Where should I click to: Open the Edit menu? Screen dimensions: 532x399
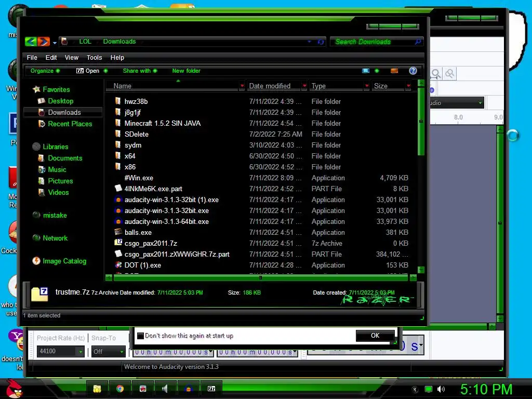tap(51, 58)
